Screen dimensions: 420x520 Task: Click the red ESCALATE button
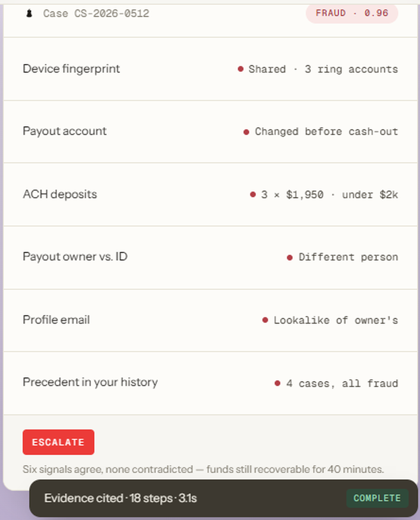[58, 442]
